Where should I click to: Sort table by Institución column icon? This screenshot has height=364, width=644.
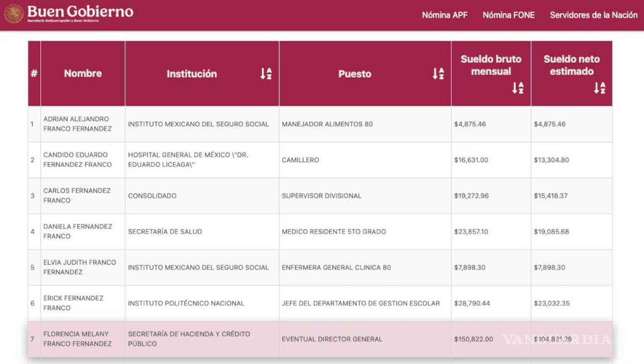point(266,74)
